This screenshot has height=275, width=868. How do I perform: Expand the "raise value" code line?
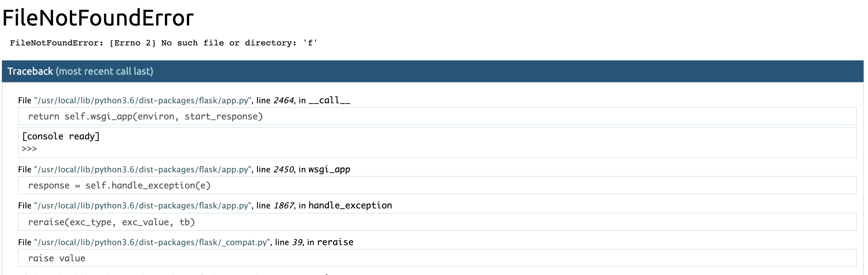(x=437, y=258)
